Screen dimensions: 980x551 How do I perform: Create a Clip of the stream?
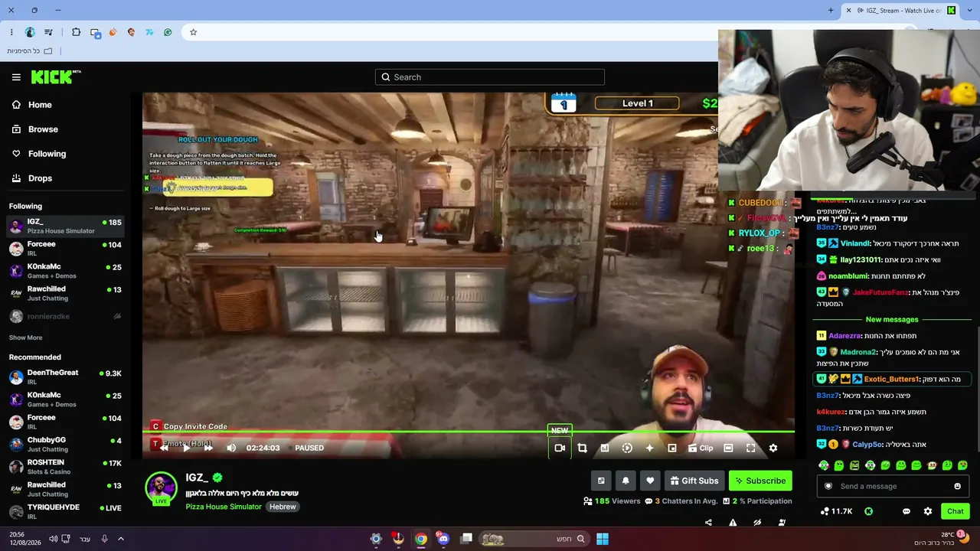coord(701,448)
